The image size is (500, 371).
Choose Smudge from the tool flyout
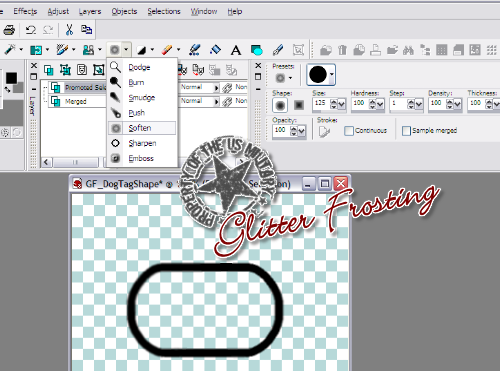tap(142, 98)
